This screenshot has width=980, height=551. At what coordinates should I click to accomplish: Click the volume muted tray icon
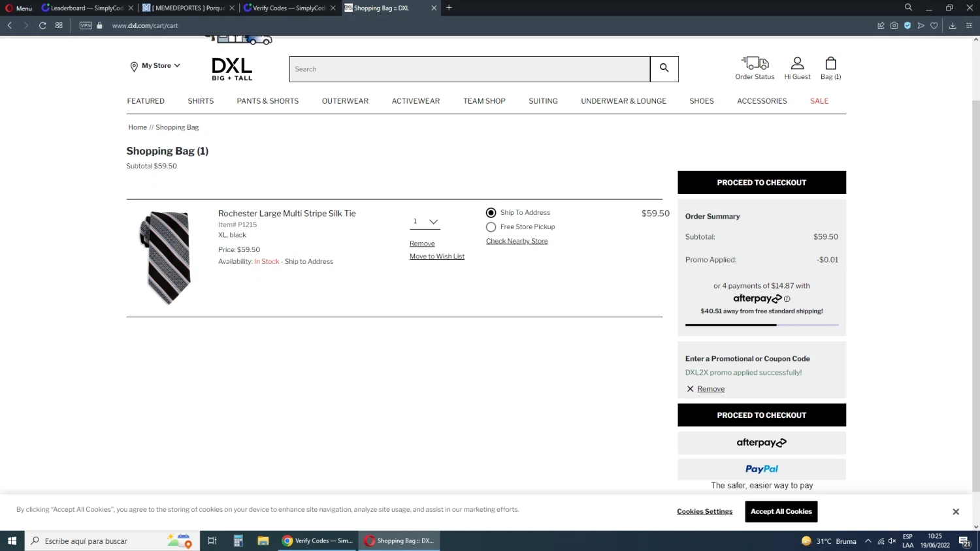(x=892, y=541)
